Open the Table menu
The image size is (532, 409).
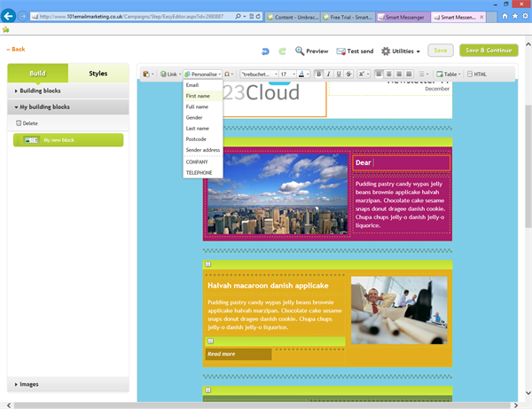pos(449,74)
